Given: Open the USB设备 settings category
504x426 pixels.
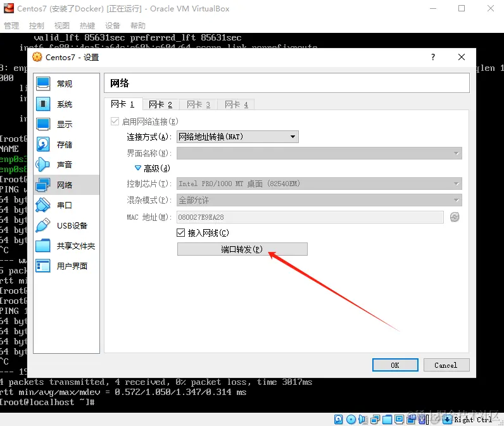Looking at the screenshot, I should tap(66, 225).
